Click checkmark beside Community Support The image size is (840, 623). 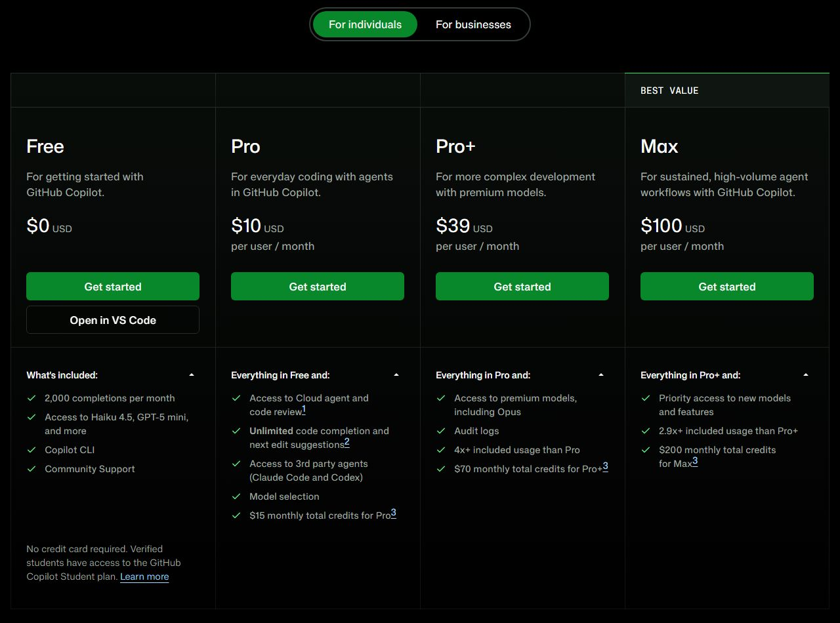31,469
